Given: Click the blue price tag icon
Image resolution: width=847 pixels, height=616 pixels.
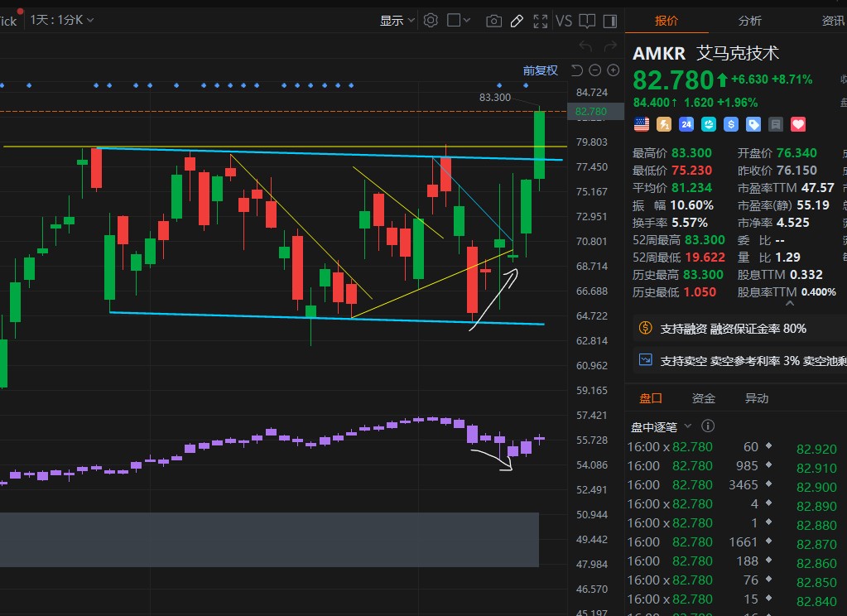Looking at the screenshot, I should tap(753, 124).
